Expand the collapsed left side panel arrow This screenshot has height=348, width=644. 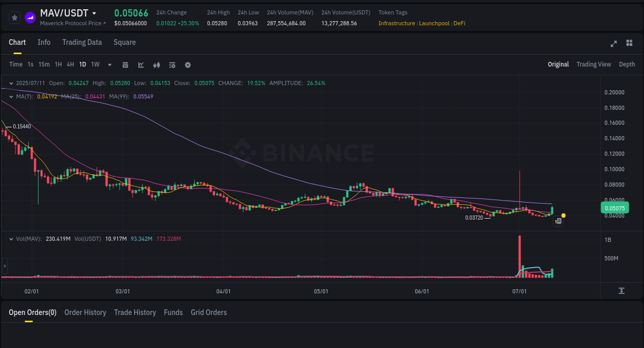point(4,266)
